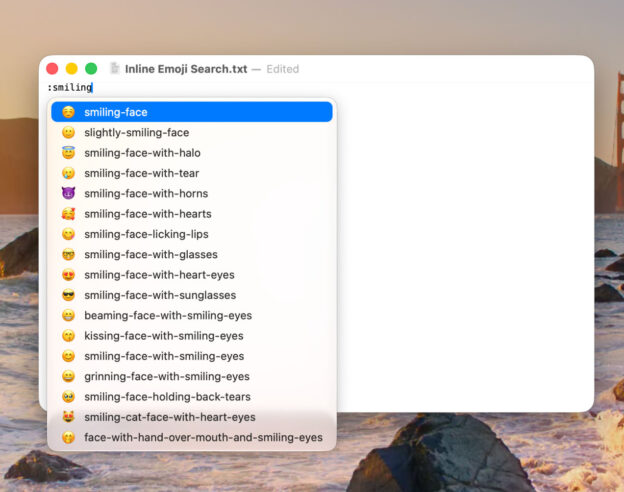Select smiling-face-with-heart-eyes text
The width and height of the screenshot is (624, 492).
(159, 275)
